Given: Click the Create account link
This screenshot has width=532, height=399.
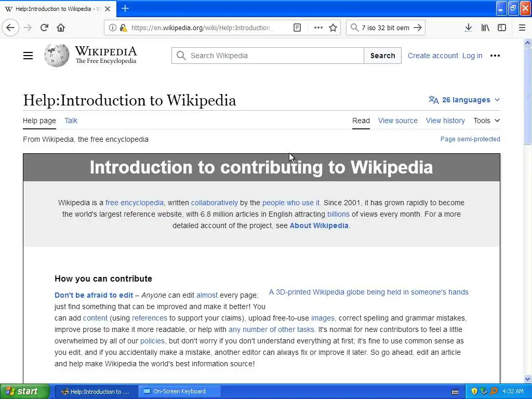Looking at the screenshot, I should coord(433,56).
